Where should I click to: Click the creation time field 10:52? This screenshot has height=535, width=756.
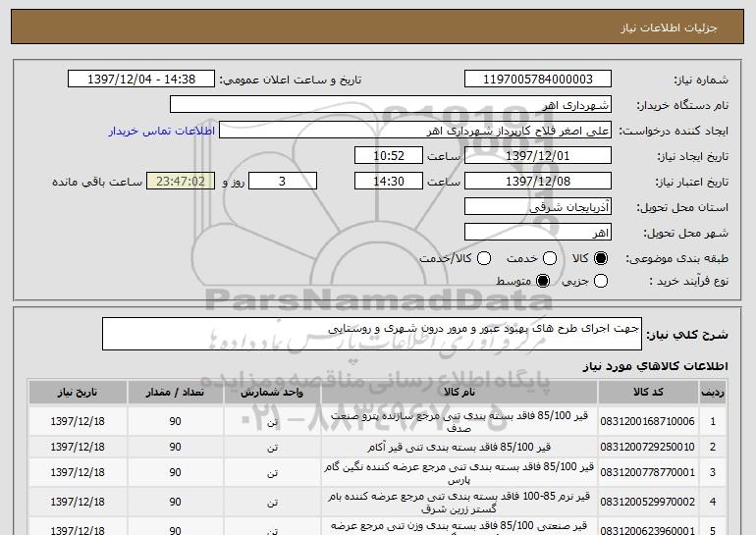(389, 156)
